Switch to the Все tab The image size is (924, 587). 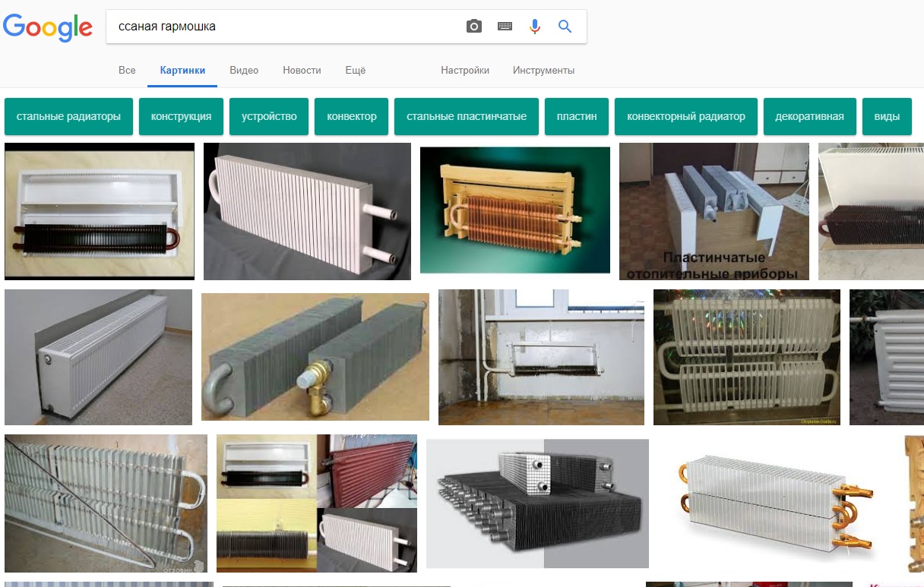click(x=127, y=71)
